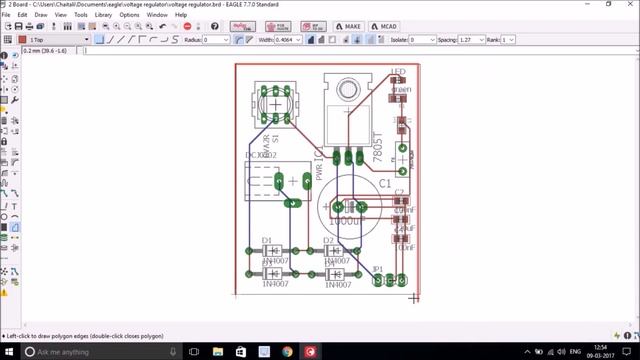Select the Wrench change tool
The height and width of the screenshot is (360, 640).
coord(15,100)
